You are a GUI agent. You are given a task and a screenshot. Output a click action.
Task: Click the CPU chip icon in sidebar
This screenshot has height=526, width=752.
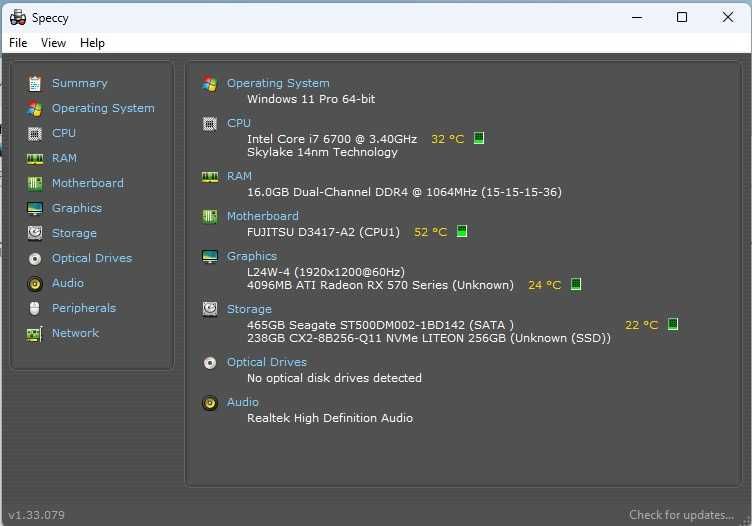pyautogui.click(x=35, y=133)
